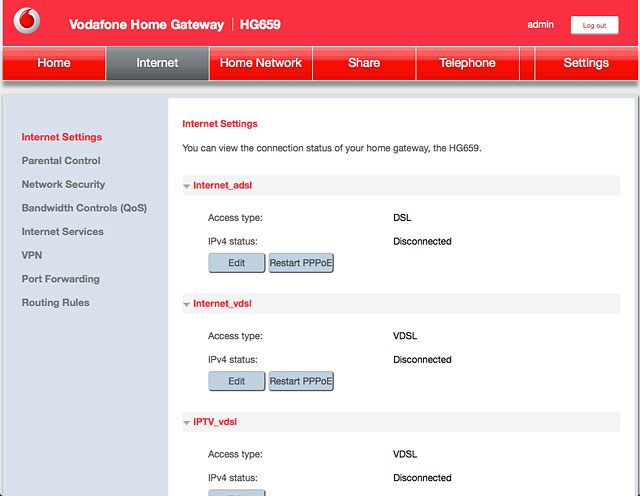Open Routing Rules page

coord(56,303)
